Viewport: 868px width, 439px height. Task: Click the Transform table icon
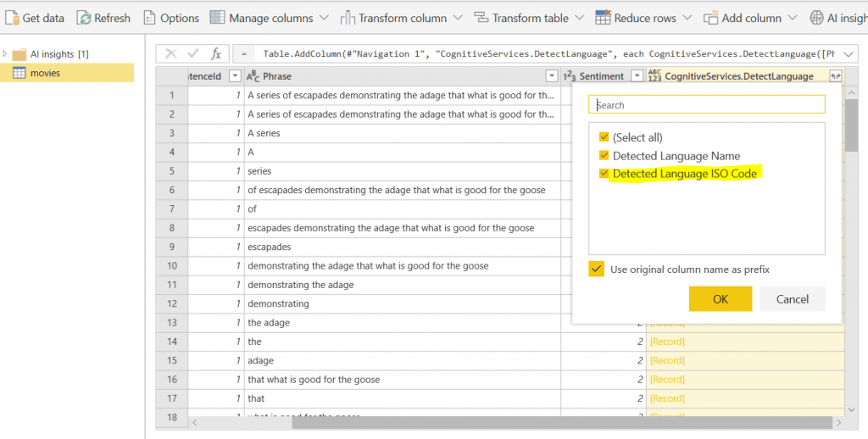click(x=481, y=18)
